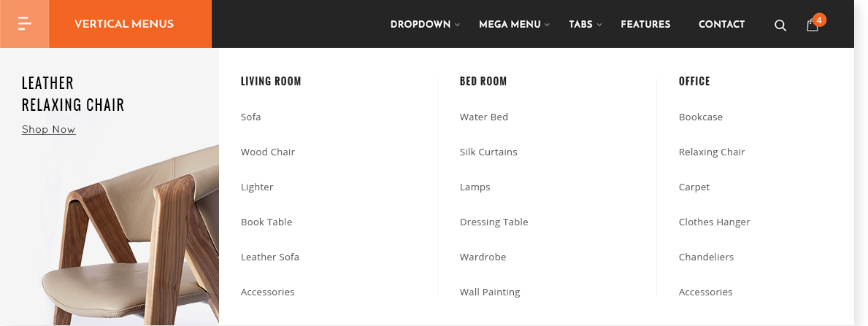Open the Features menu item
Screen dimensions: 868x326
[645, 24]
